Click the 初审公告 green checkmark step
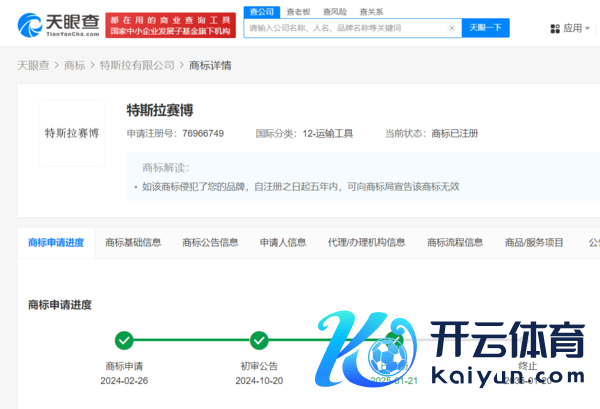The width and height of the screenshot is (600, 409). click(259, 340)
